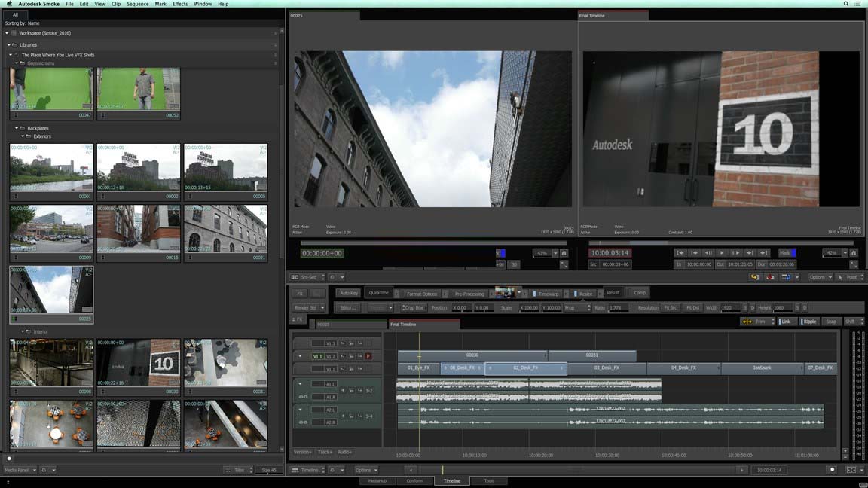The width and height of the screenshot is (868, 488).
Task: Click the red P patch button on V1.2
Action: point(368,356)
